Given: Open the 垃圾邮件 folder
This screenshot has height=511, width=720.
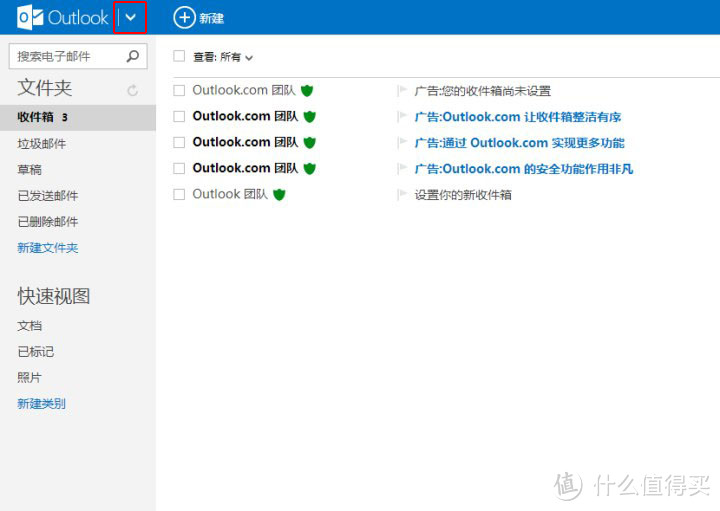Looking at the screenshot, I should 42,144.
